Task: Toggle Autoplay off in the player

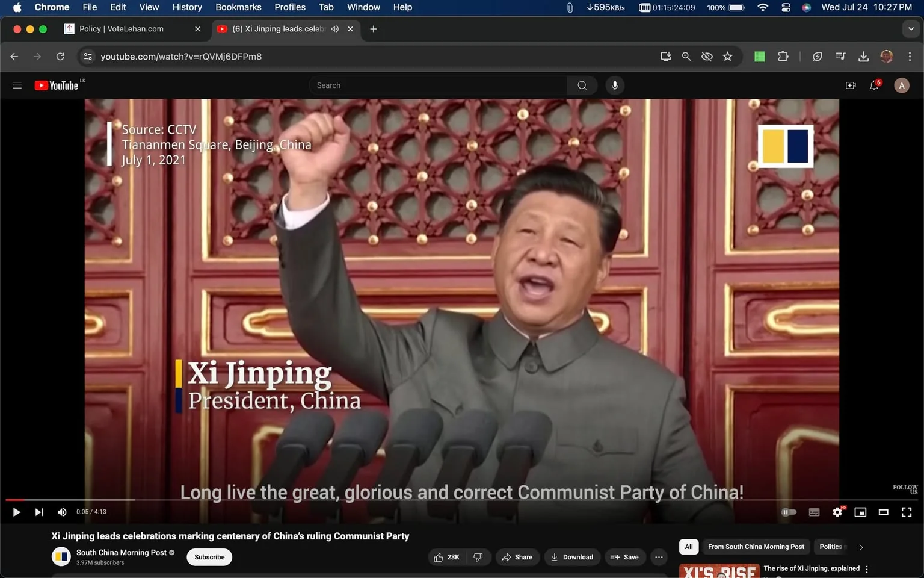Action: point(789,512)
